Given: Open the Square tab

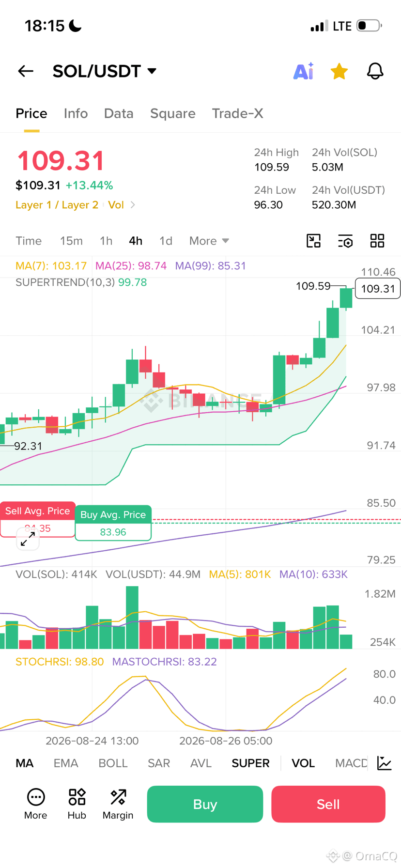Looking at the screenshot, I should click(x=173, y=113).
